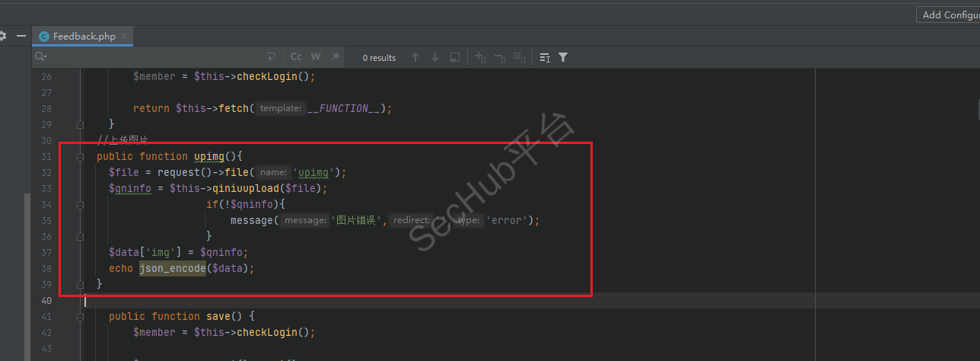The height and width of the screenshot is (361, 980).
Task: Select all occurrences icon
Action: [520, 57]
